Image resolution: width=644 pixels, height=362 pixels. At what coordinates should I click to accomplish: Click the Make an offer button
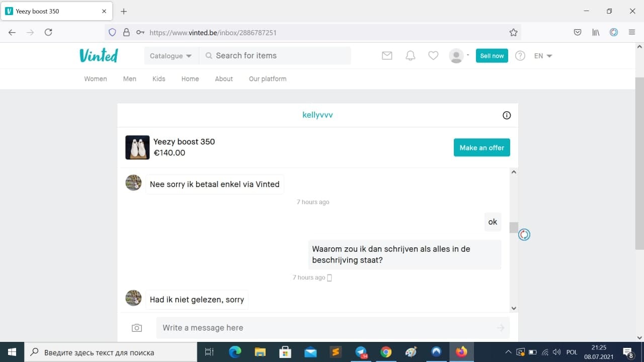(x=482, y=147)
